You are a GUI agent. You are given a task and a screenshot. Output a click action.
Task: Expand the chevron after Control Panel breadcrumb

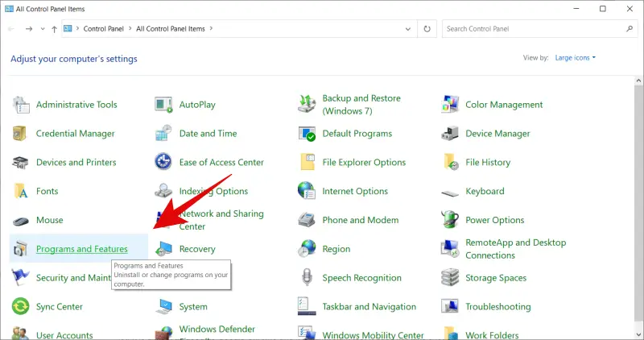coord(130,28)
